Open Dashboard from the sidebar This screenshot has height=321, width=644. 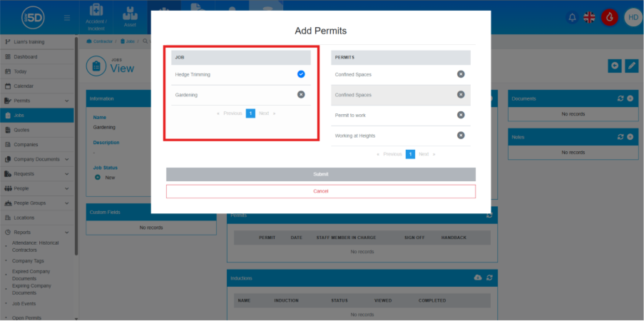[x=26, y=56]
